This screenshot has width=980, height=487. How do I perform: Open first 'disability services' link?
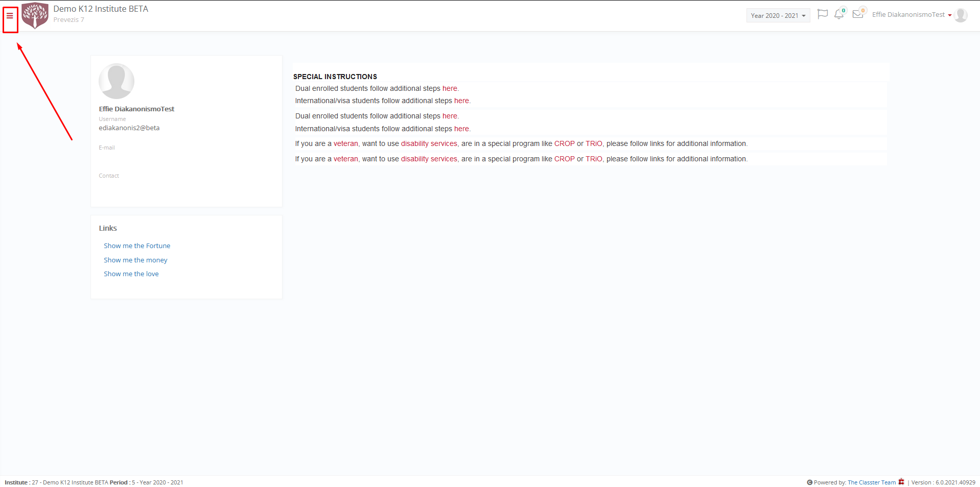pos(429,144)
